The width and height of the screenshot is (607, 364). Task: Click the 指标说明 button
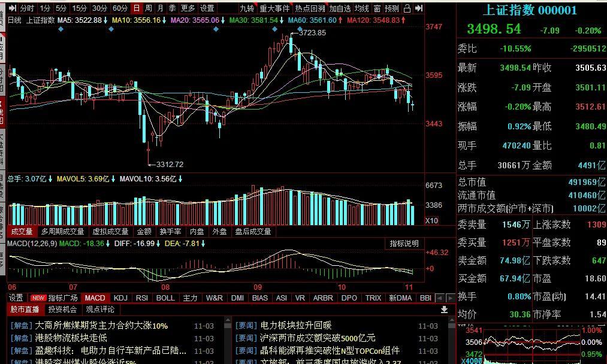[404, 243]
